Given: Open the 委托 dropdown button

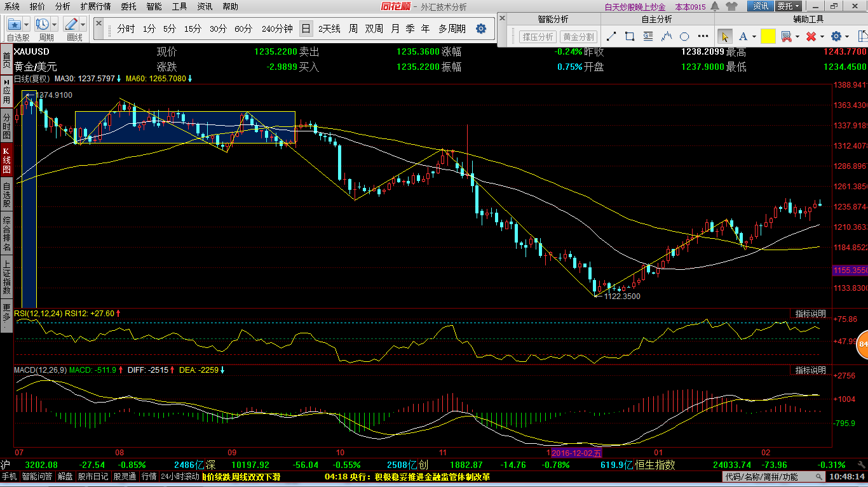Looking at the screenshot, I should 789,6.
